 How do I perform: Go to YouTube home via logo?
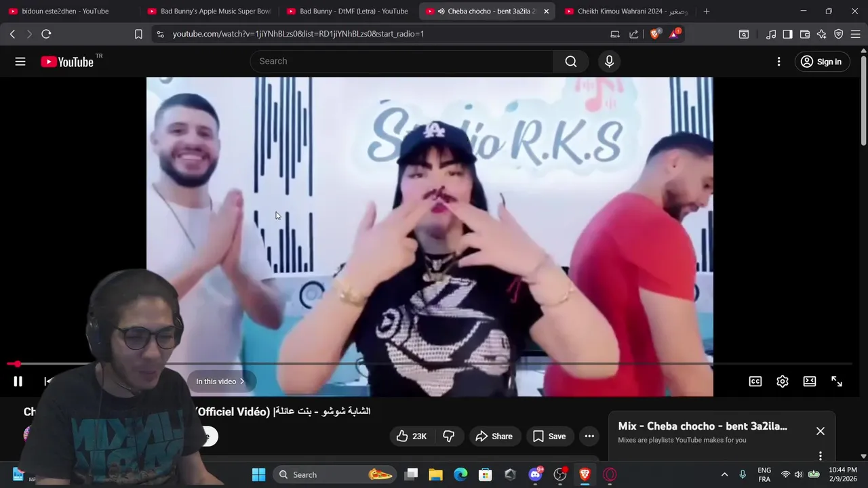(x=66, y=62)
